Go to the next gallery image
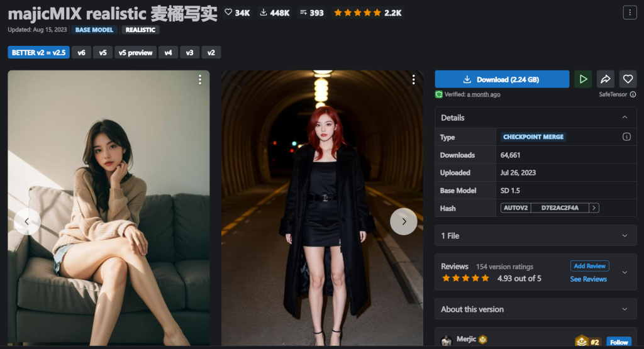This screenshot has width=644, height=349. pyautogui.click(x=403, y=221)
